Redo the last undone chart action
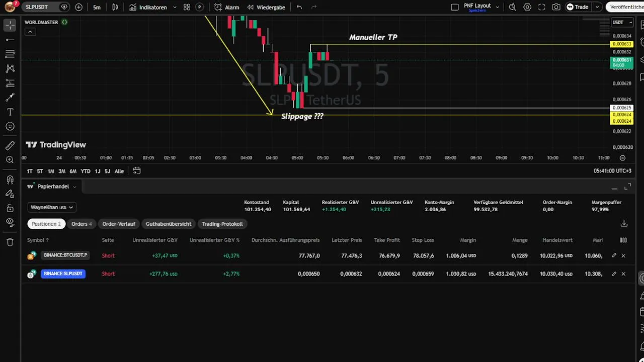The image size is (644, 362). [314, 7]
